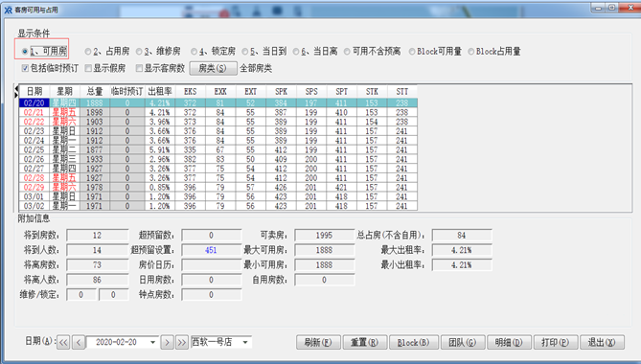
Task: Jump back with the << date button
Action: 63,342
